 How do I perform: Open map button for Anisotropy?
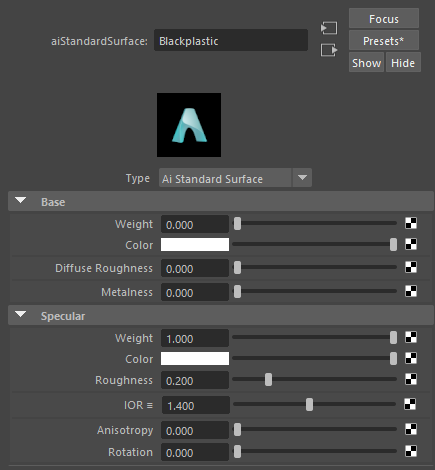click(411, 429)
